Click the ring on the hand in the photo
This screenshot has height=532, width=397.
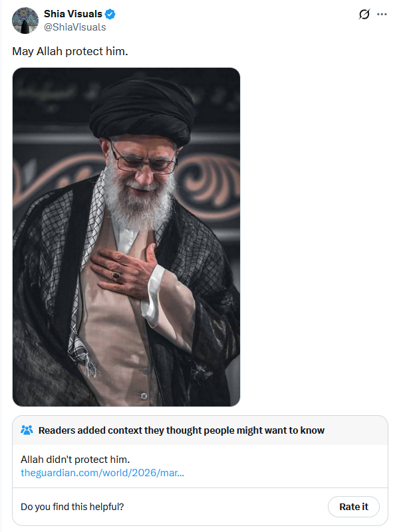pos(116,276)
